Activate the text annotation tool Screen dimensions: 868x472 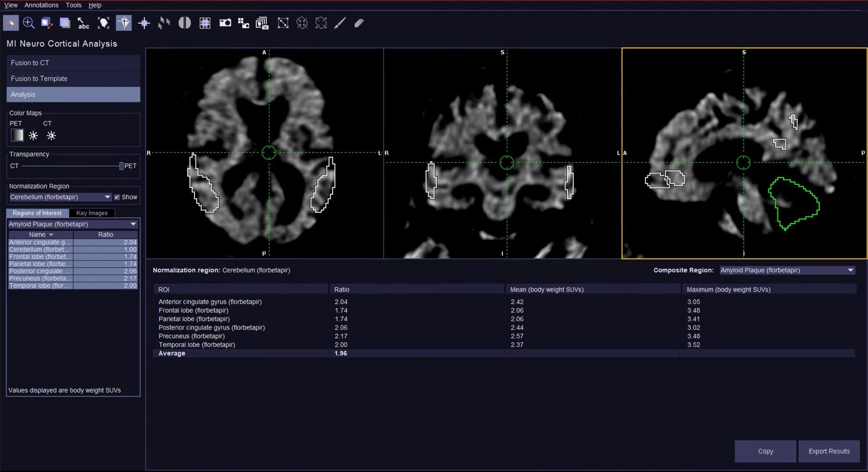83,23
